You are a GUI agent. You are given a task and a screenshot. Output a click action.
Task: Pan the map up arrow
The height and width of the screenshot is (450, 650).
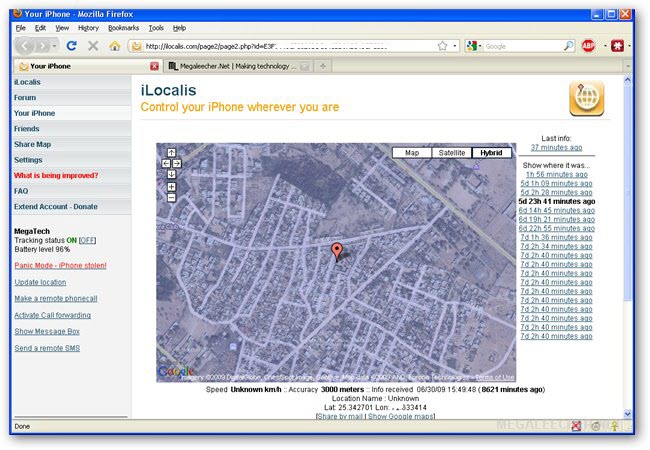coord(171,152)
